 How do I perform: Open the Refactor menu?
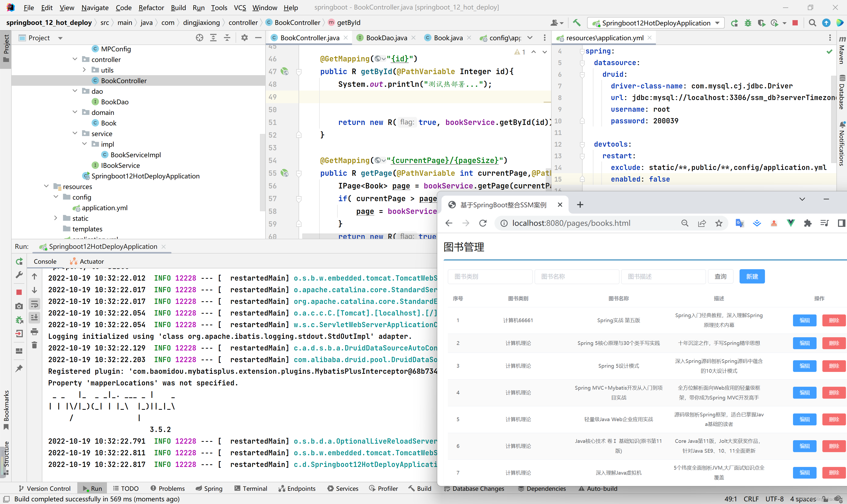151,7
